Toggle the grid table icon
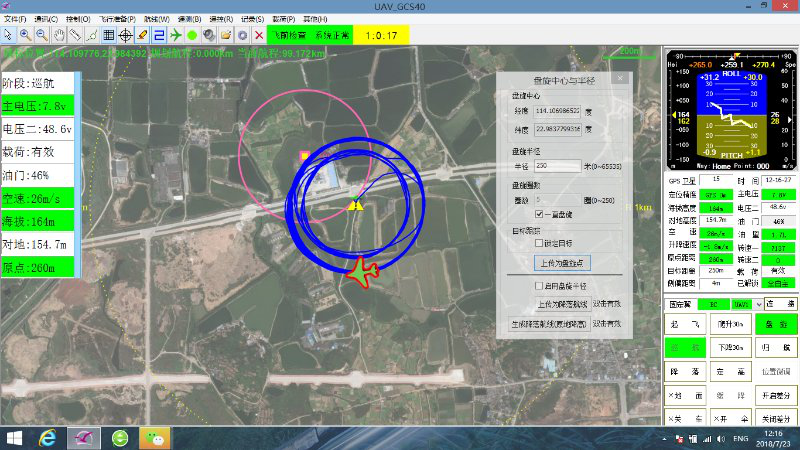800x450 pixels. click(108, 35)
